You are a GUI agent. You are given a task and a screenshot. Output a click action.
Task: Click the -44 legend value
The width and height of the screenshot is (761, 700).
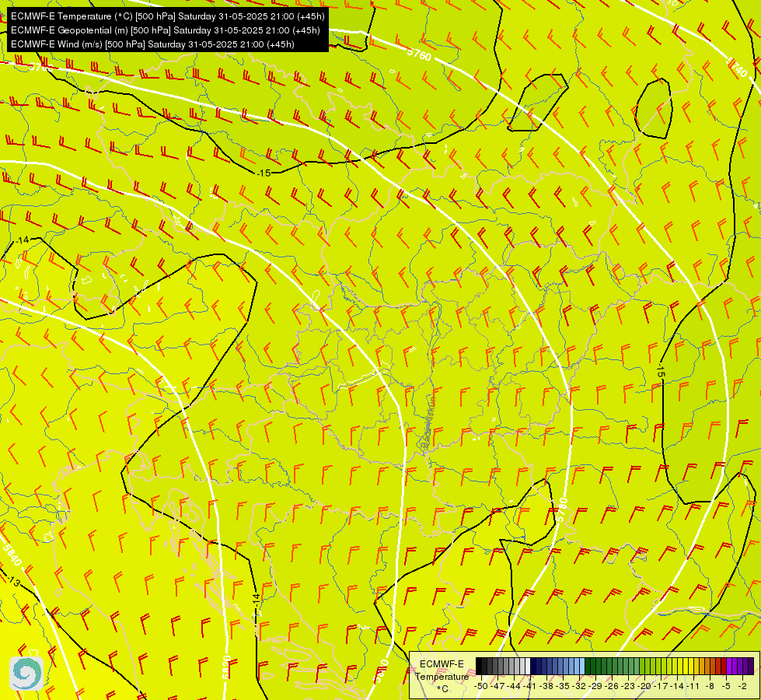tap(514, 686)
